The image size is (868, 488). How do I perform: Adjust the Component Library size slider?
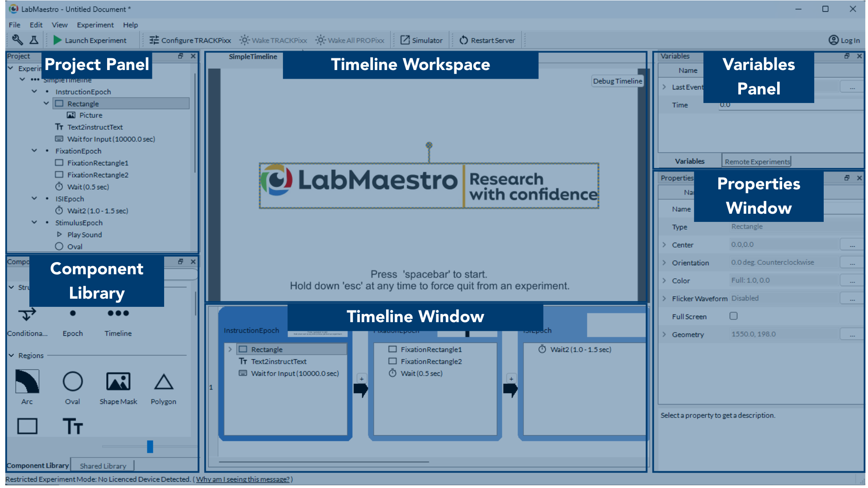pyautogui.click(x=151, y=446)
